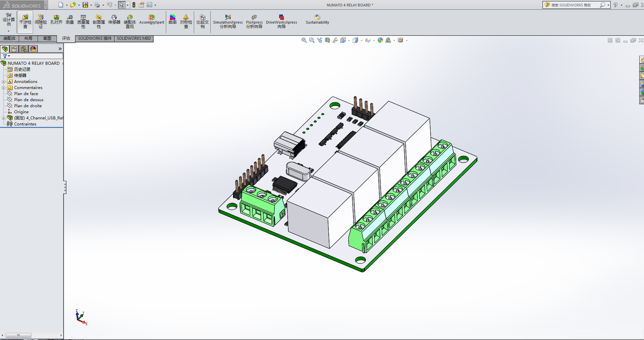Image resolution: width=644 pixels, height=340 pixels.
Task: Toggle the Section View icon
Action: pyautogui.click(x=327, y=40)
